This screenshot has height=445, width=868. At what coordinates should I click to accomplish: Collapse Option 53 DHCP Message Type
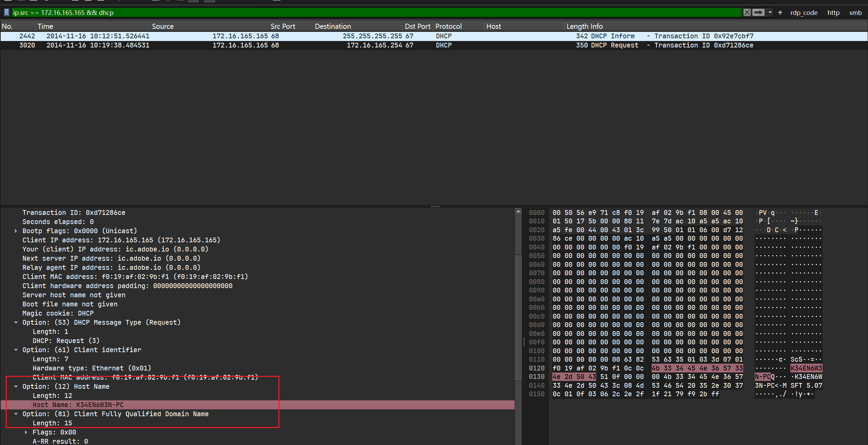tap(16, 322)
